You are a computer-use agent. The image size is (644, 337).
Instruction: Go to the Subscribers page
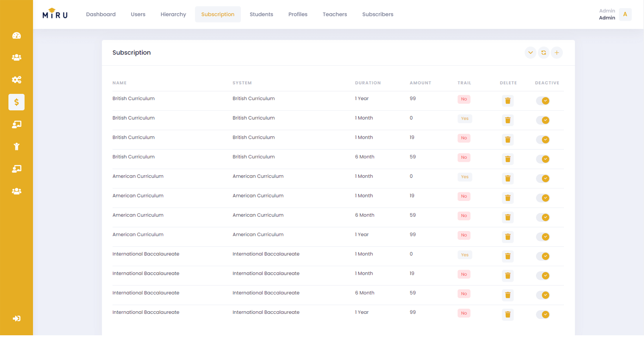(377, 14)
